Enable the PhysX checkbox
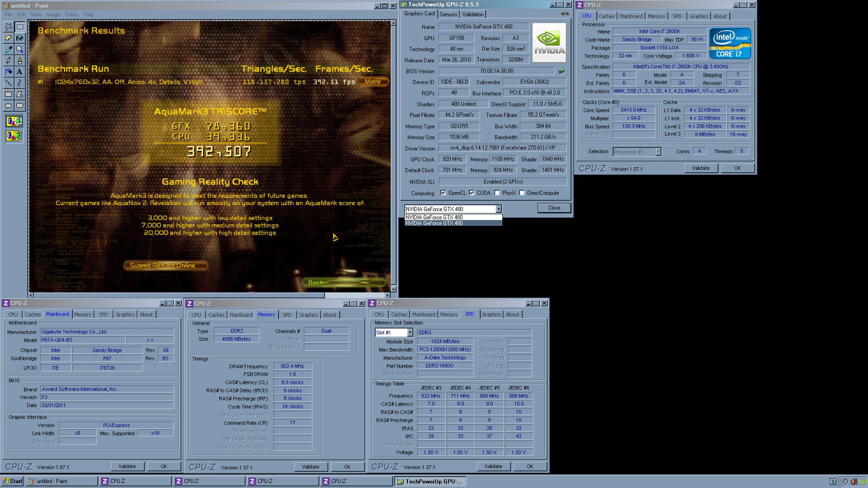This screenshot has height=488, width=868. point(497,193)
